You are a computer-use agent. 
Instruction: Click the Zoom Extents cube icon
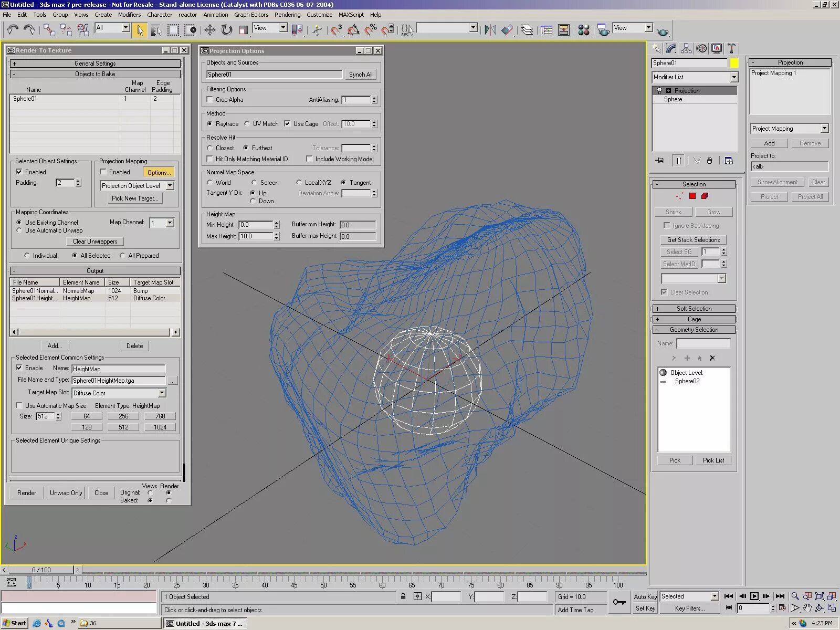pos(820,596)
